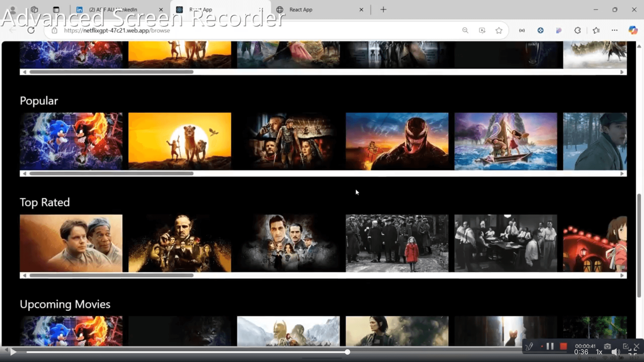Image resolution: width=644 pixels, height=362 pixels.
Task: Add this page to favorites with the star
Action: click(499, 30)
